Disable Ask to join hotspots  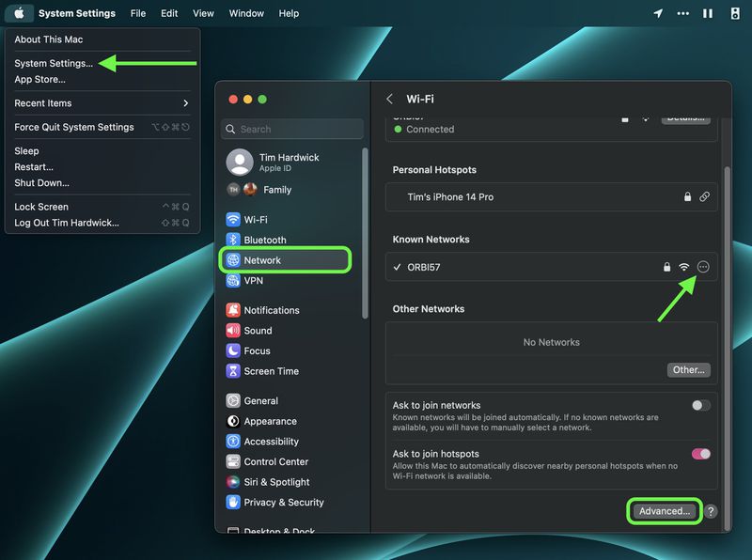[699, 453]
